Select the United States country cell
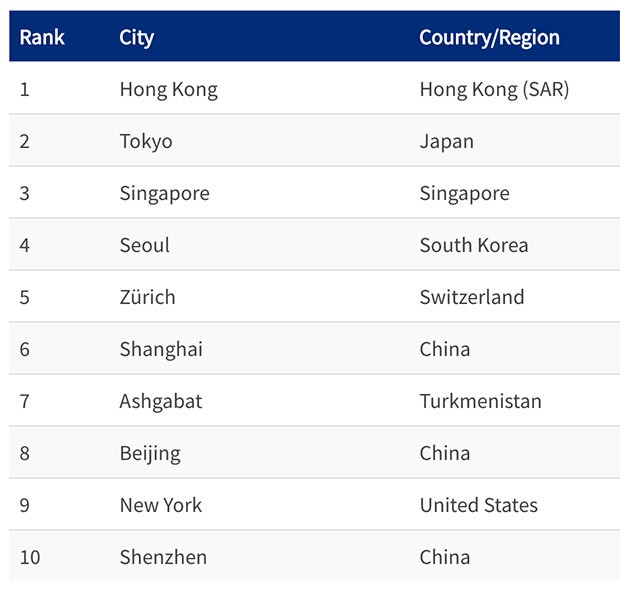The image size is (620, 596). 478,506
